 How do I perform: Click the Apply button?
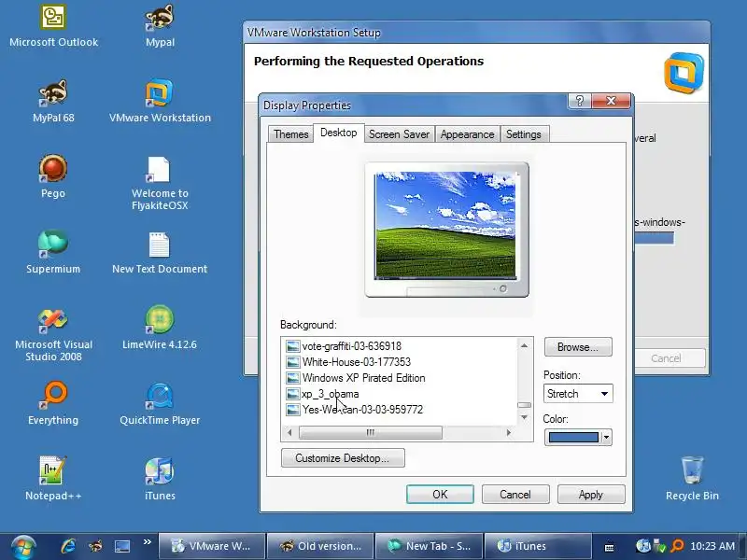pos(591,495)
